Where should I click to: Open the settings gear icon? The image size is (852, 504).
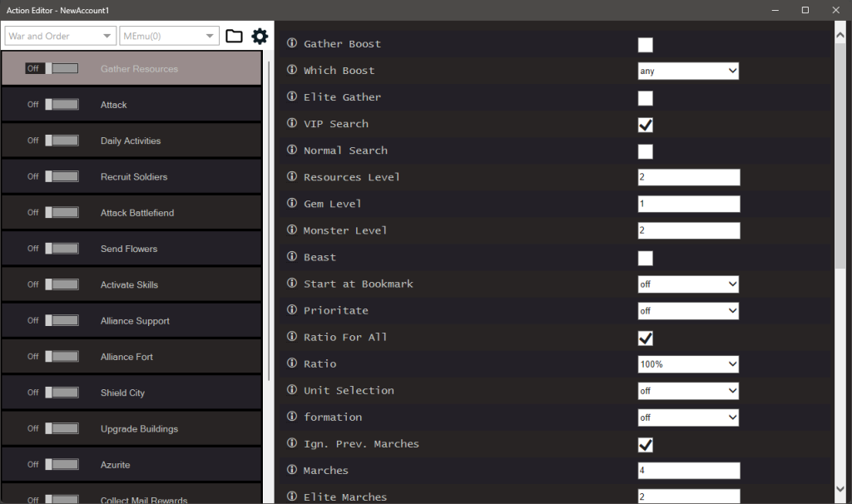pyautogui.click(x=260, y=36)
